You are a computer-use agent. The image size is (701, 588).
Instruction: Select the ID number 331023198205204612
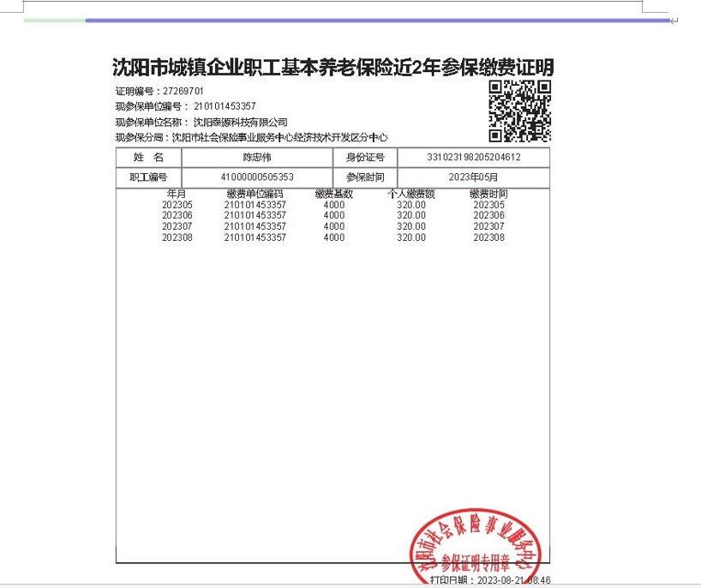[x=473, y=158]
